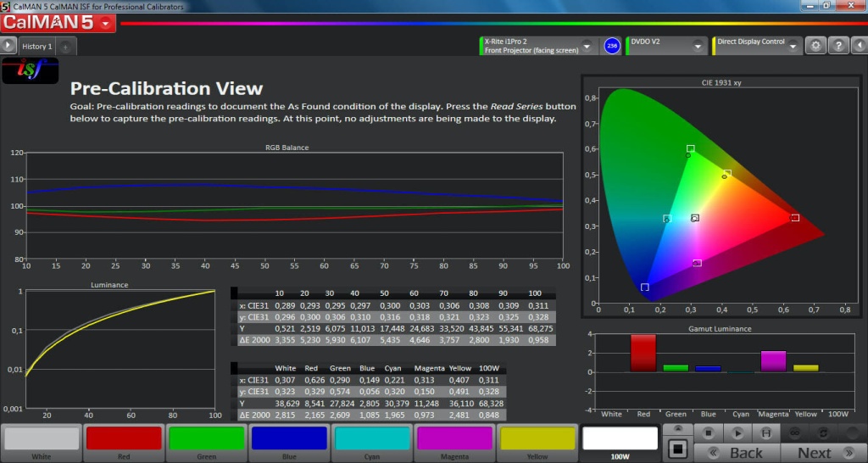Click the blue target square on CIE chart
This screenshot has height=463, width=868.
click(644, 287)
